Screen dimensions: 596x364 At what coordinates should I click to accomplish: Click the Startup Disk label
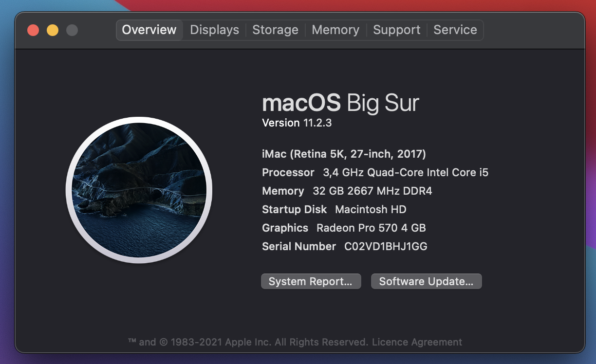tap(295, 209)
